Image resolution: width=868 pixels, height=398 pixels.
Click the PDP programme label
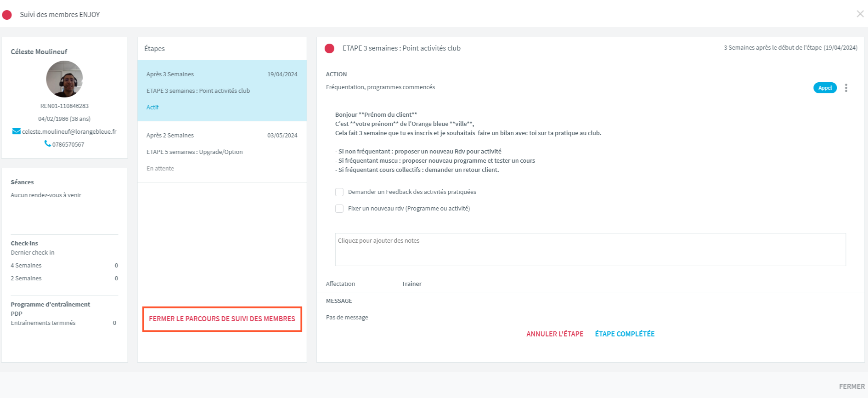coord(17,314)
